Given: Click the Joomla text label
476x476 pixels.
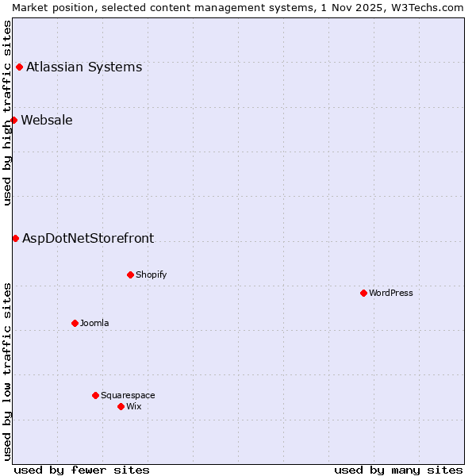Looking at the screenshot, I should 94,323.
